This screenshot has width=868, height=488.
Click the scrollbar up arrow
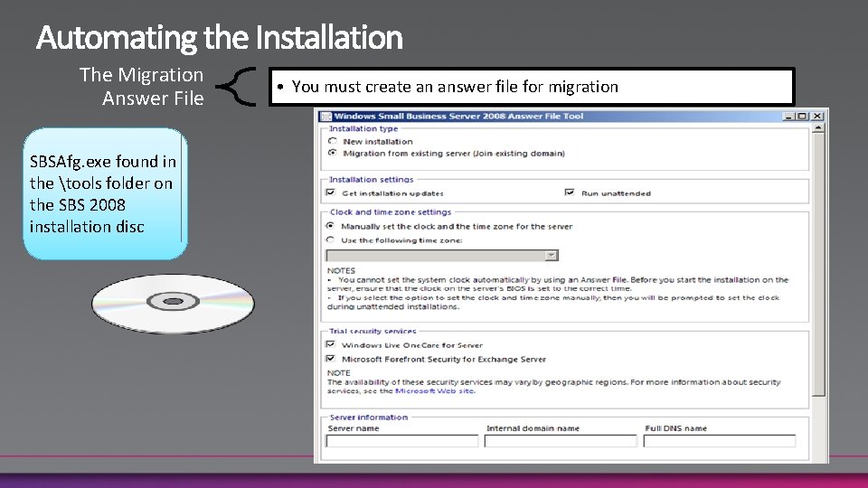pos(818,127)
